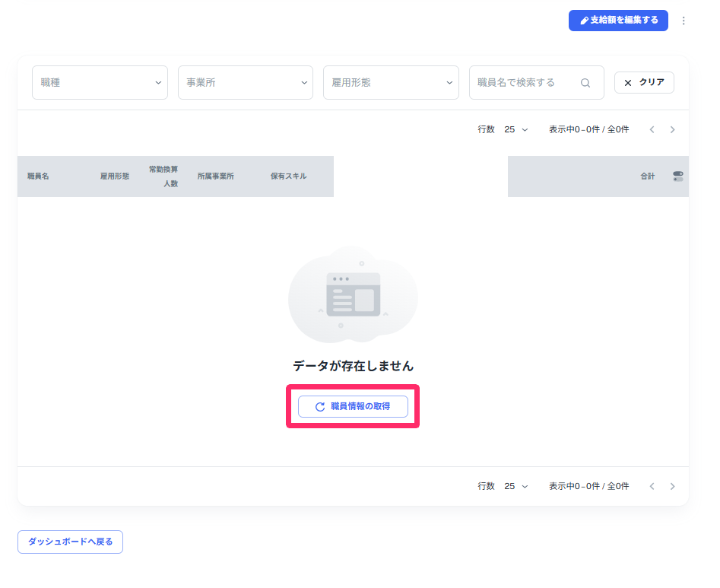
Task: Click the bottom previous-page arrow
Action: [652, 486]
